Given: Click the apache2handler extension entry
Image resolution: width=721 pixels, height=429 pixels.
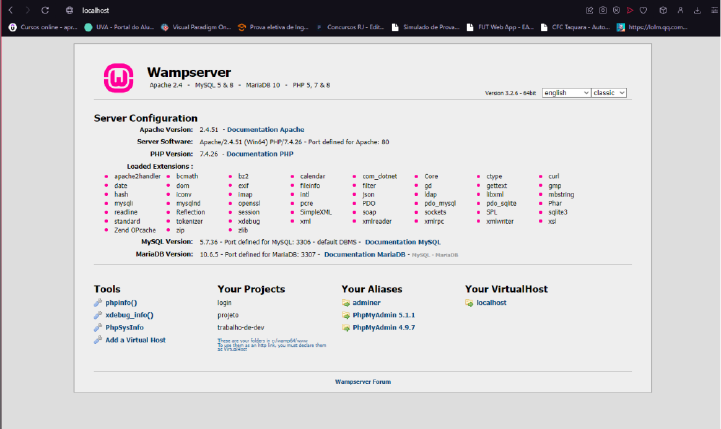Looking at the screenshot, I should point(137,176).
